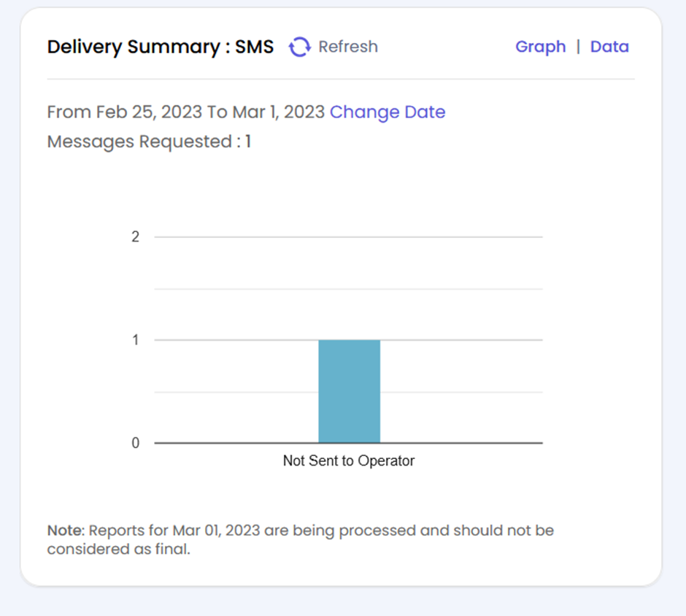Switch to the Graph view
The image size is (686, 616).
tap(540, 47)
